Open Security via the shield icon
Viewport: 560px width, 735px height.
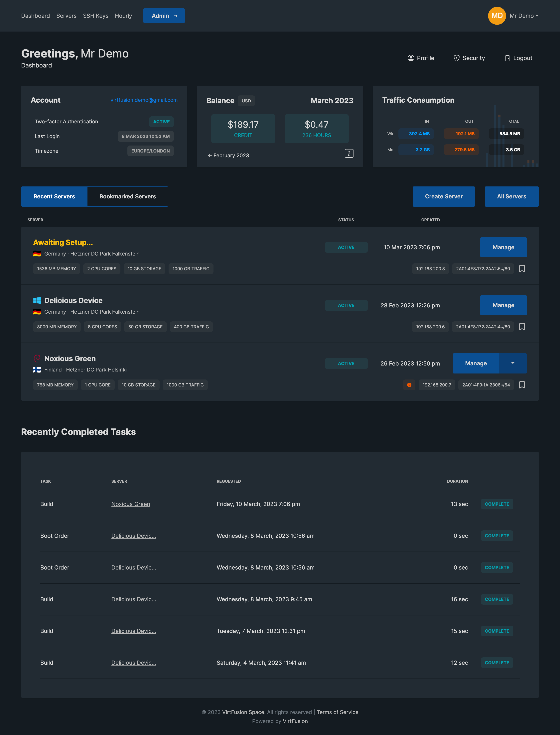456,58
